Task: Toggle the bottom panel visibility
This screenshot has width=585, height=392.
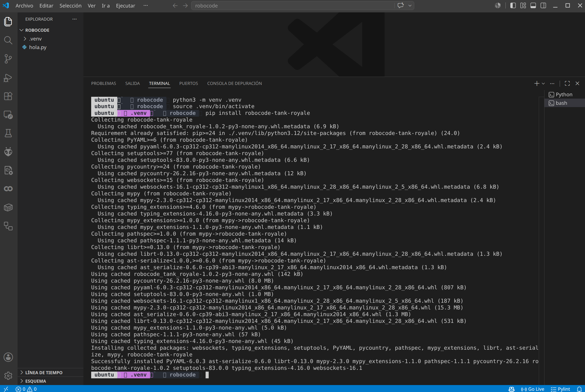Action: pyautogui.click(x=533, y=5)
